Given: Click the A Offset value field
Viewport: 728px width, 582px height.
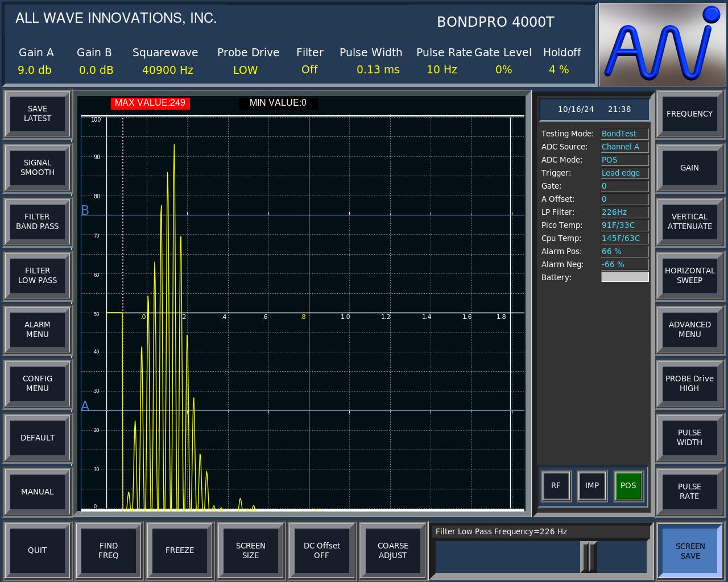Looking at the screenshot, I should (x=624, y=199).
